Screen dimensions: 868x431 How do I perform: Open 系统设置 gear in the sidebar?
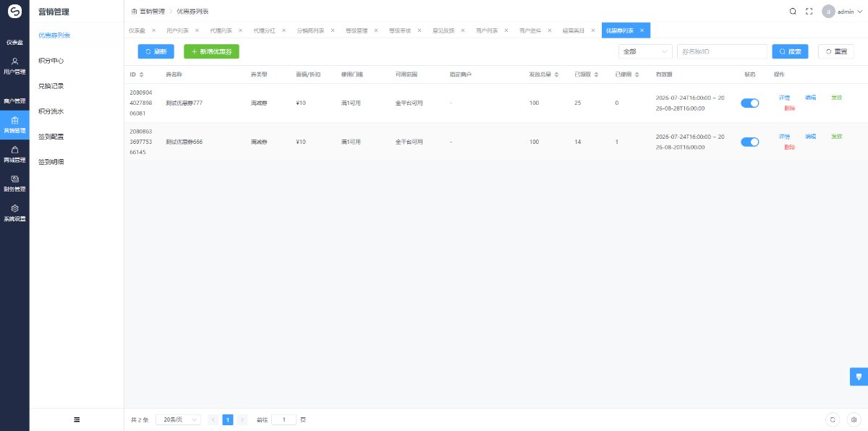click(x=14, y=213)
